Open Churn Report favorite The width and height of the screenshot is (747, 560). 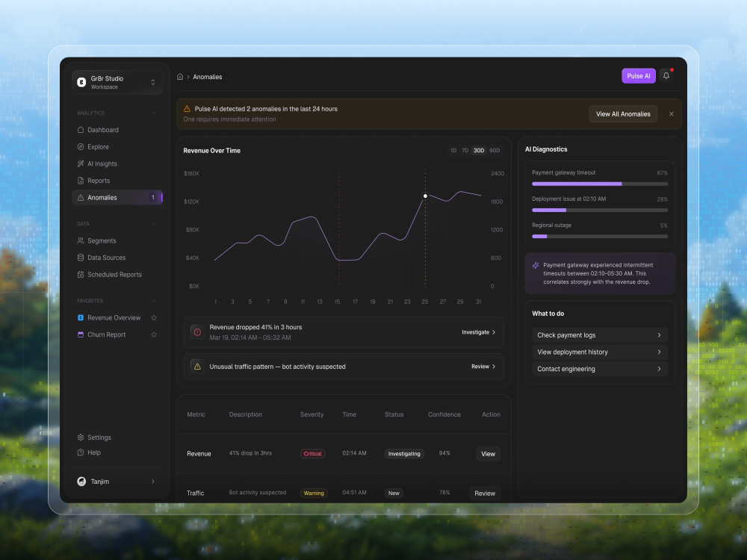coord(106,335)
